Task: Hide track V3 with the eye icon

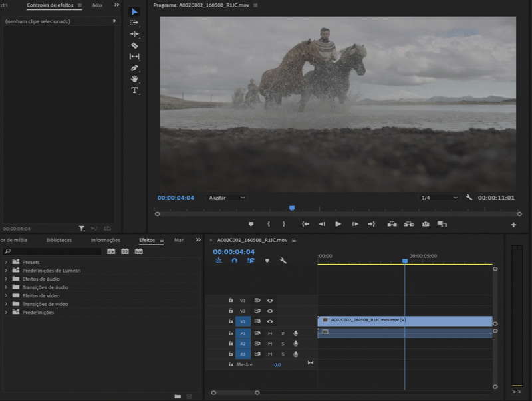Action: [270, 301]
